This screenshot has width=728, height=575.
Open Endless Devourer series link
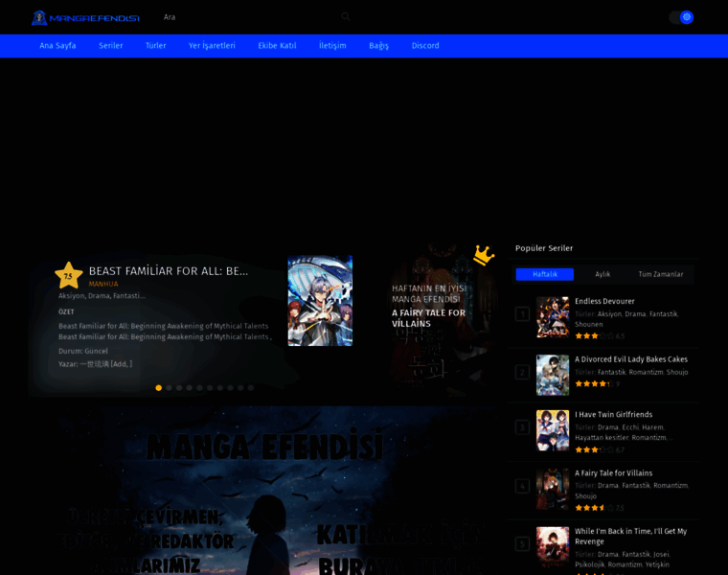click(x=604, y=302)
